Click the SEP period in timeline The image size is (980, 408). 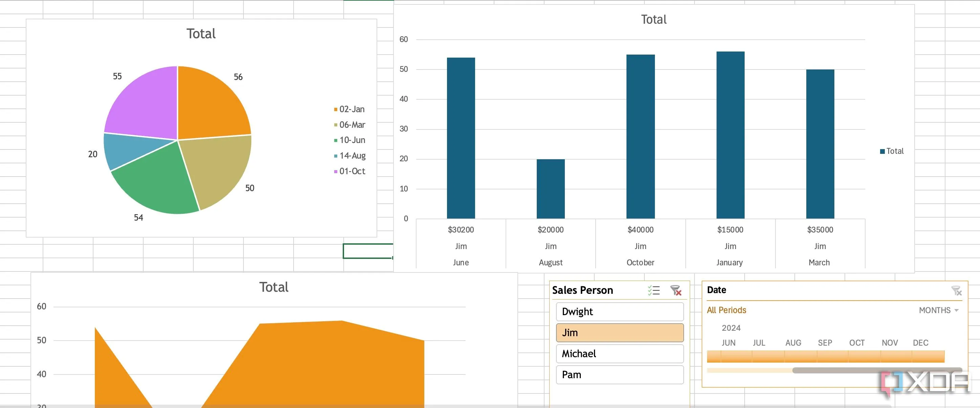click(x=832, y=356)
